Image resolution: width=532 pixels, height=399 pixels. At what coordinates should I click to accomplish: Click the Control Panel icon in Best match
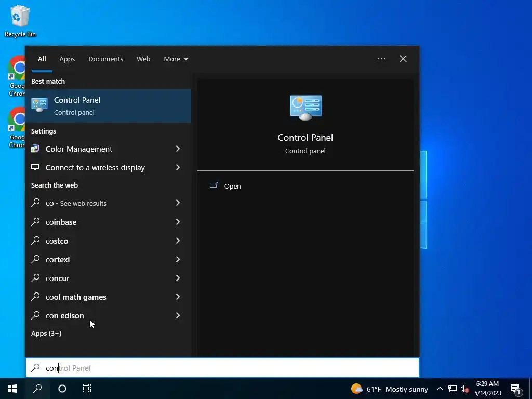[x=39, y=105]
